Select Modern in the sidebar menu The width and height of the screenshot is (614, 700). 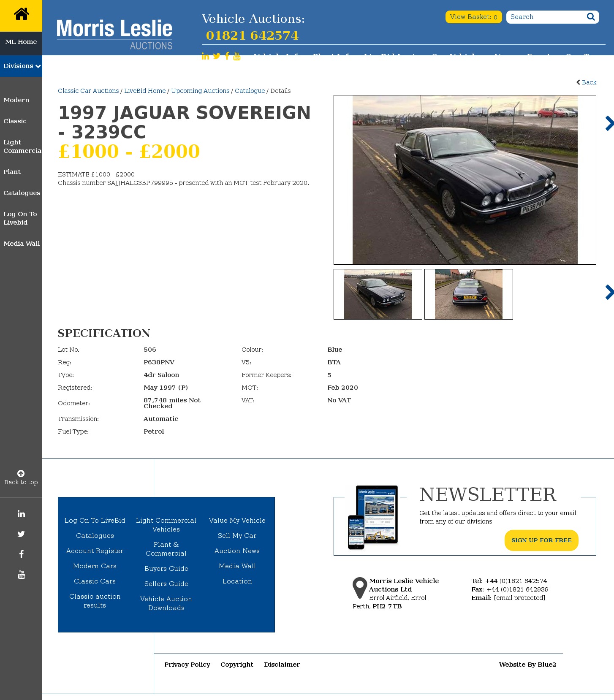(16, 100)
